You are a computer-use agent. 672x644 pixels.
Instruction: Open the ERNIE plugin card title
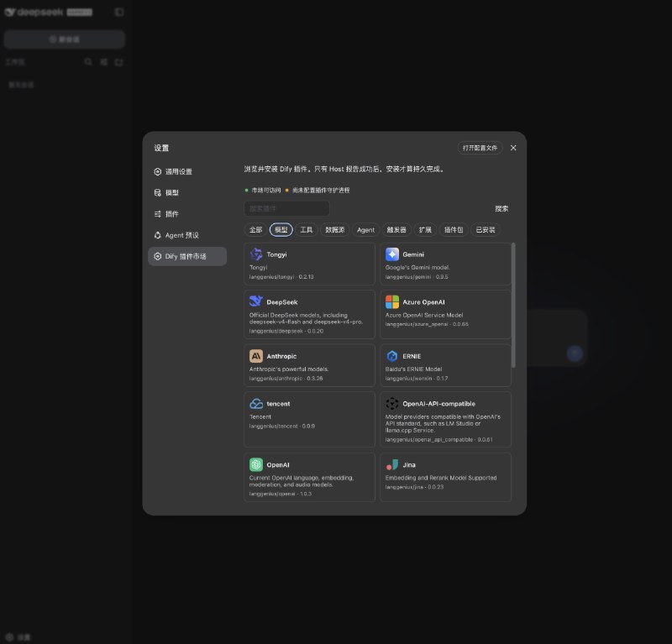click(412, 356)
